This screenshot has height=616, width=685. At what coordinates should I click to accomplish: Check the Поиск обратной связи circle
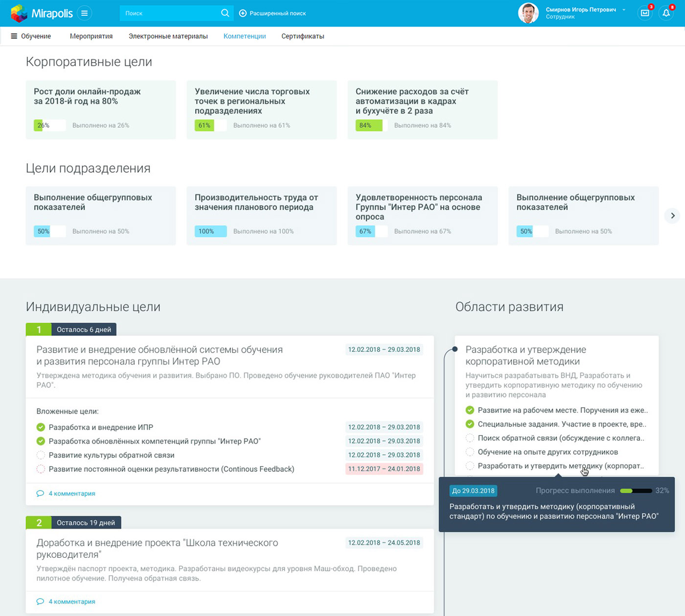tap(470, 438)
